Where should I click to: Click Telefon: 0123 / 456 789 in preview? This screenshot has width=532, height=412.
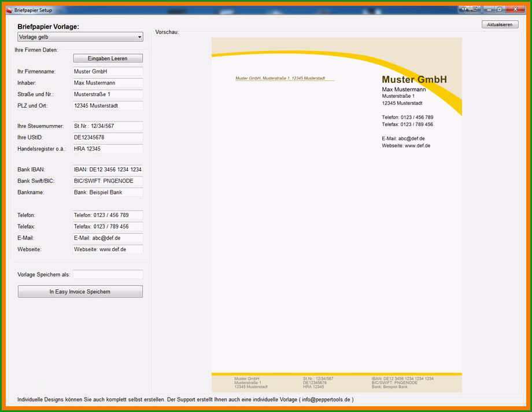pos(408,117)
